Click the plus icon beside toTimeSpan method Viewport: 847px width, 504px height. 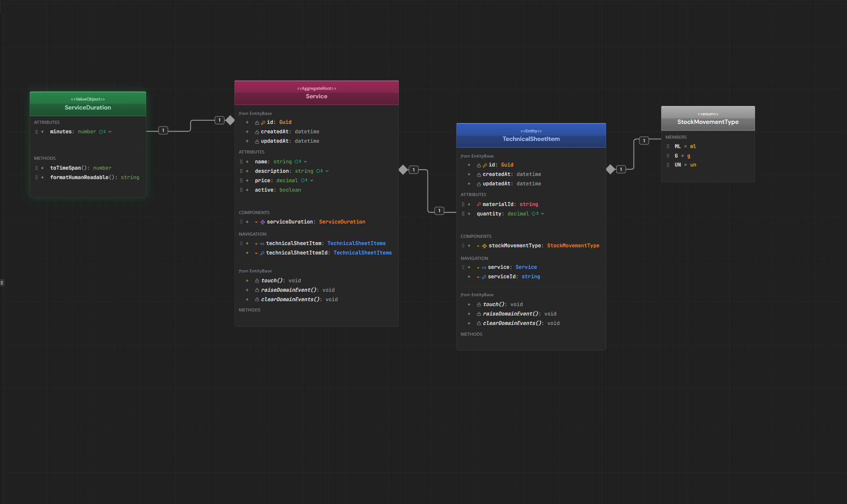tap(43, 168)
